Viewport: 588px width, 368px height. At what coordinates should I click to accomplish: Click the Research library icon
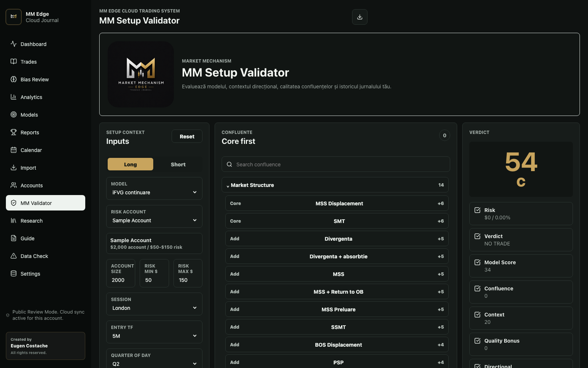tap(14, 220)
